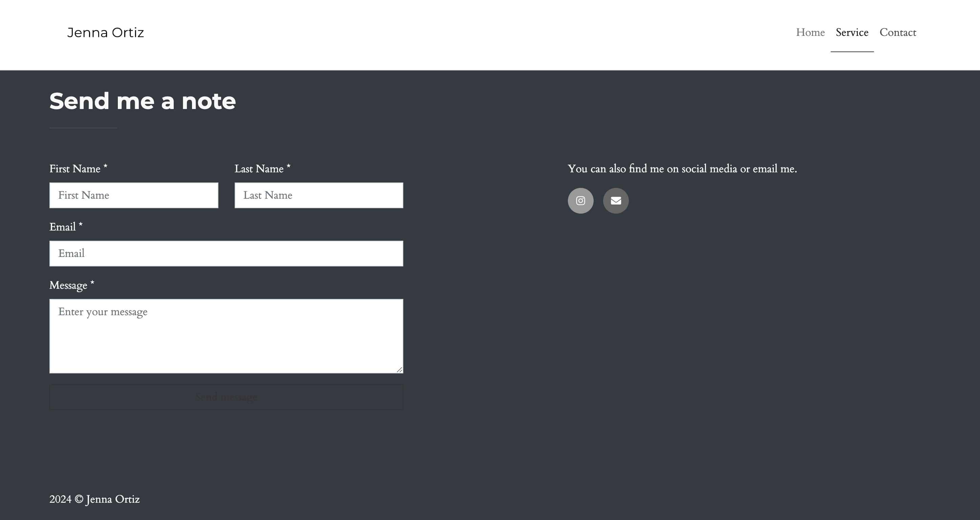Screen dimensions: 980x520
Task: Focus the First Name input field
Action: pyautogui.click(x=133, y=195)
